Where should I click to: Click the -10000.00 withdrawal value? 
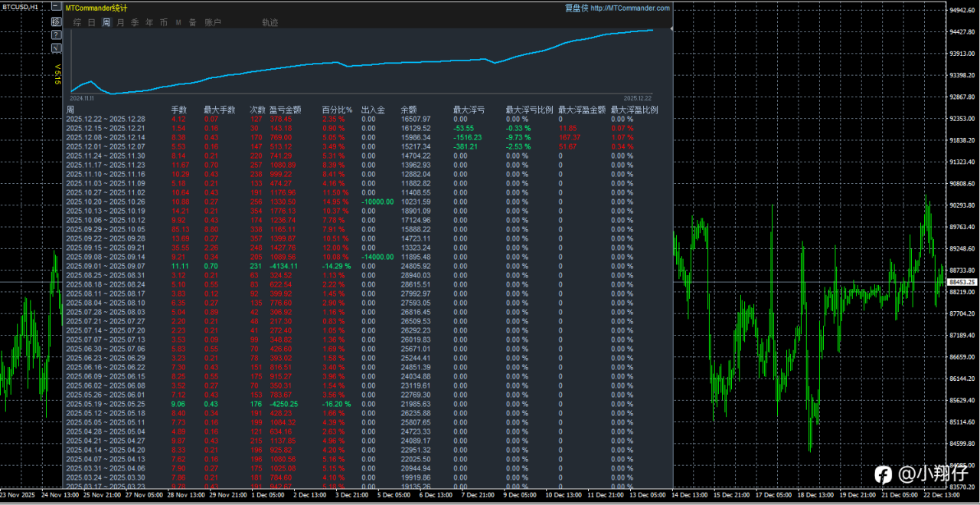[x=377, y=202]
